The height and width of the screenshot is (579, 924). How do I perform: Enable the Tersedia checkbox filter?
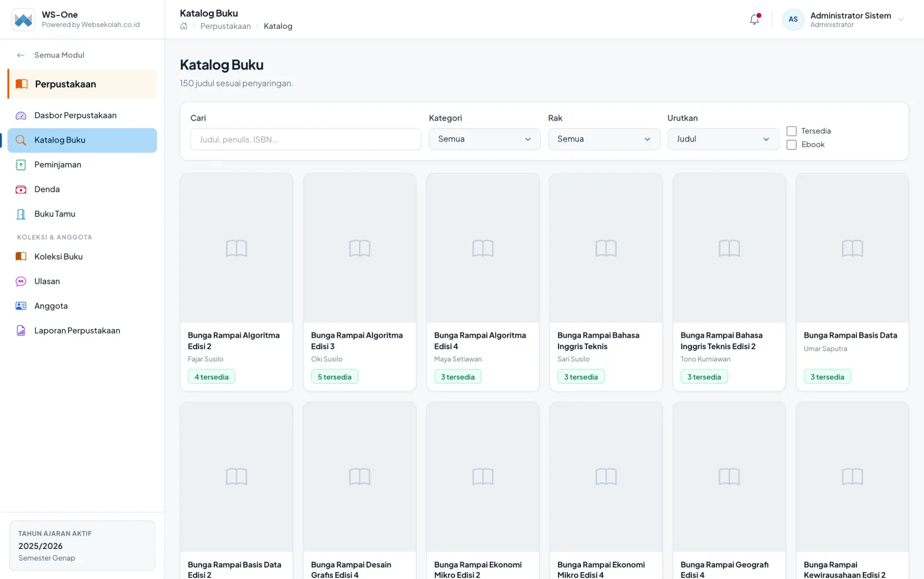pyautogui.click(x=792, y=131)
